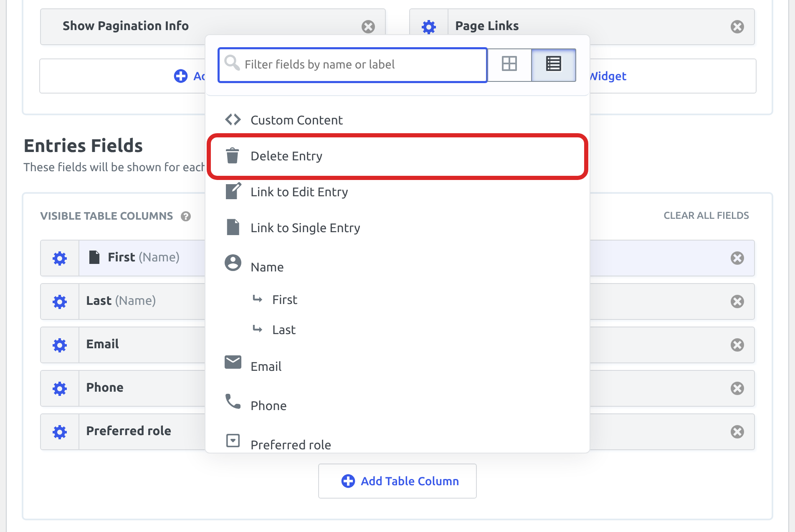Add the Link to Single Entry field
795x532 pixels.
[x=397, y=228]
